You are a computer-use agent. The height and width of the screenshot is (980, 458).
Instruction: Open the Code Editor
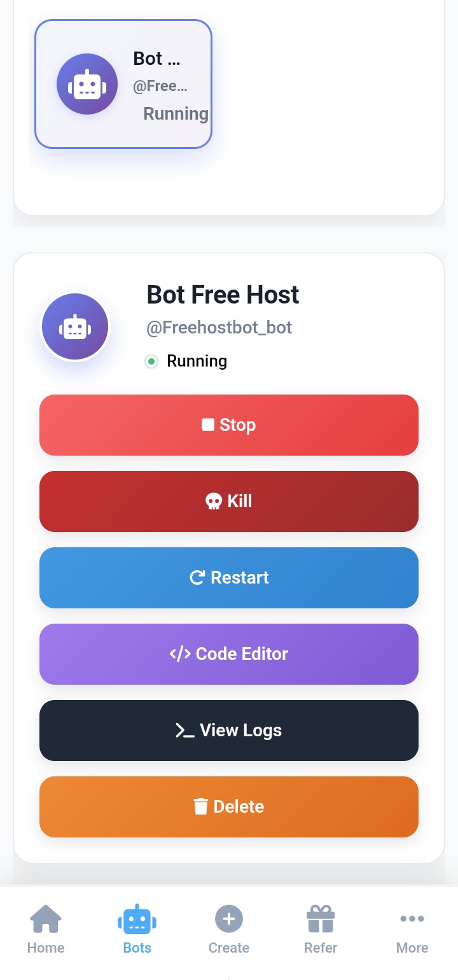tap(229, 654)
